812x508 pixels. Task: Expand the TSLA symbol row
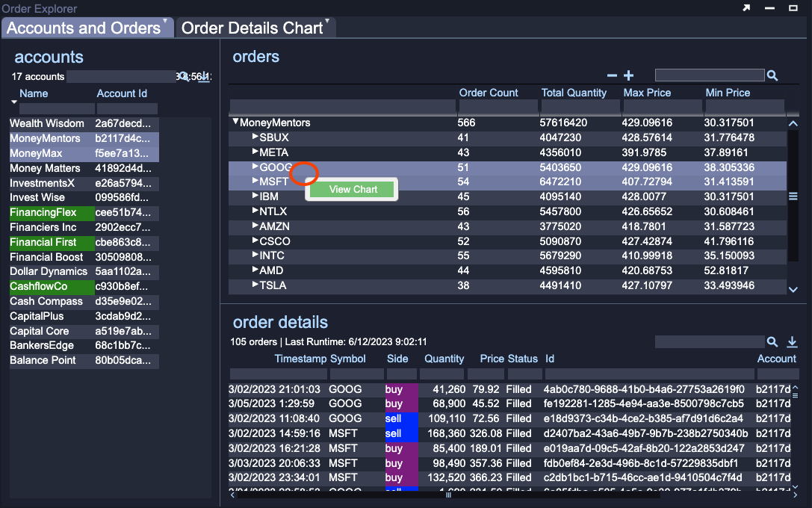tap(255, 285)
